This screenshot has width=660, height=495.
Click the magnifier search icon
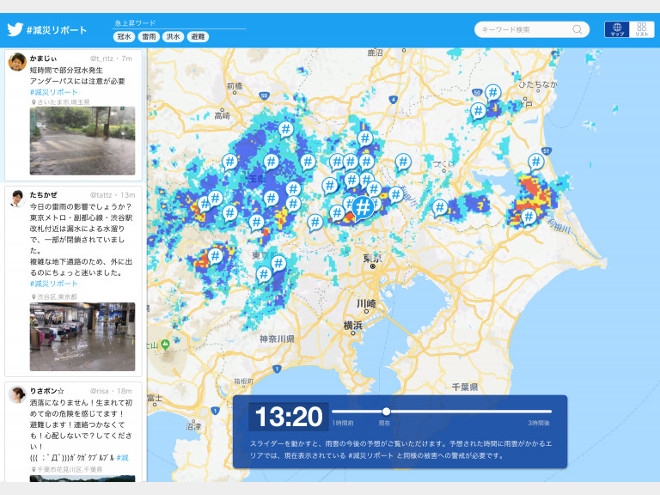pyautogui.click(x=578, y=30)
